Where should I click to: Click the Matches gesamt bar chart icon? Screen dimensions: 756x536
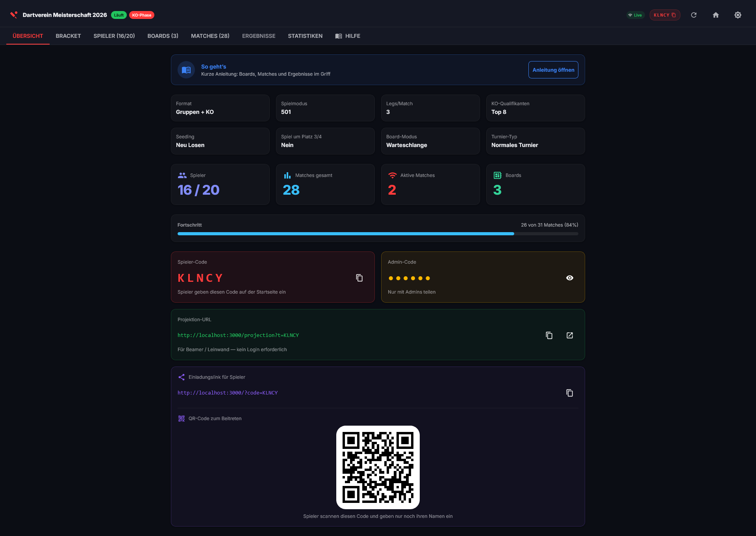click(287, 175)
